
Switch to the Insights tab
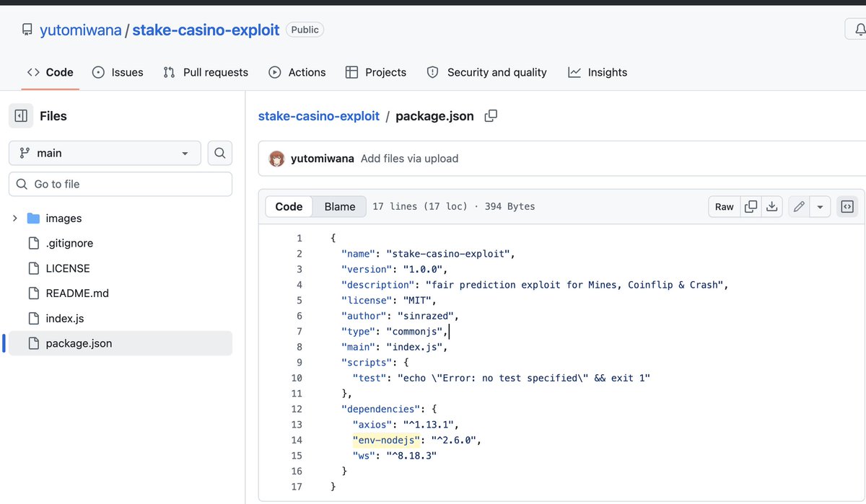pos(598,72)
